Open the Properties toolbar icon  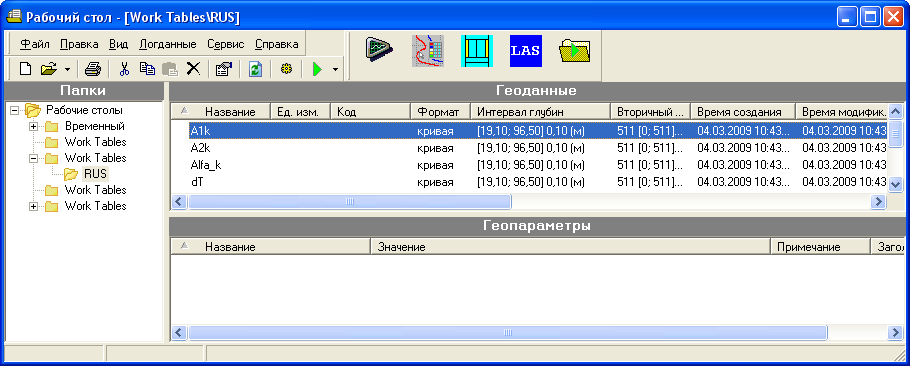click(x=223, y=69)
